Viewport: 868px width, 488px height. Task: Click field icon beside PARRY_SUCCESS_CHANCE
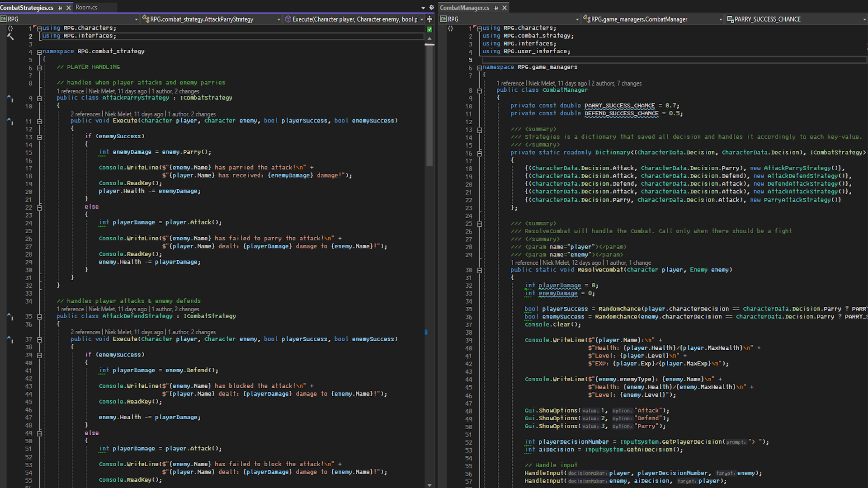(730, 19)
